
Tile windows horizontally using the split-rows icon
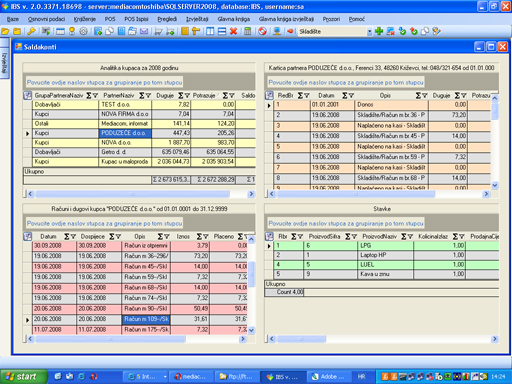tap(222, 31)
